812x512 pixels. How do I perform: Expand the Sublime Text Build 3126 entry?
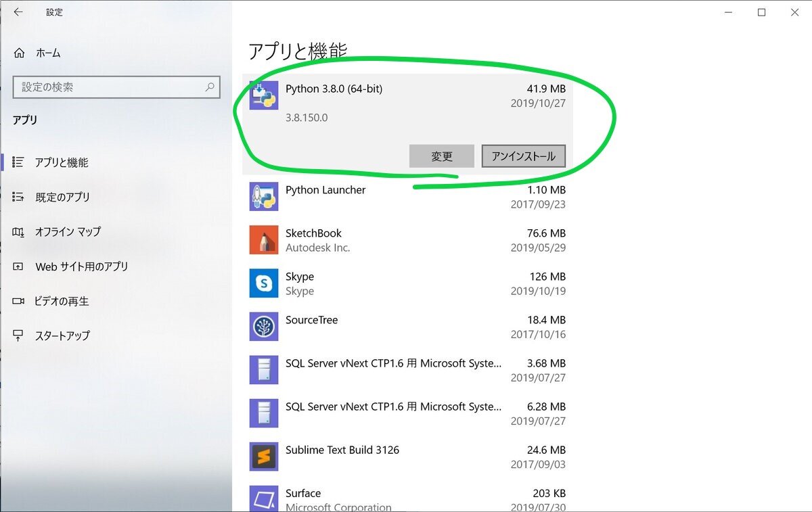point(406,457)
